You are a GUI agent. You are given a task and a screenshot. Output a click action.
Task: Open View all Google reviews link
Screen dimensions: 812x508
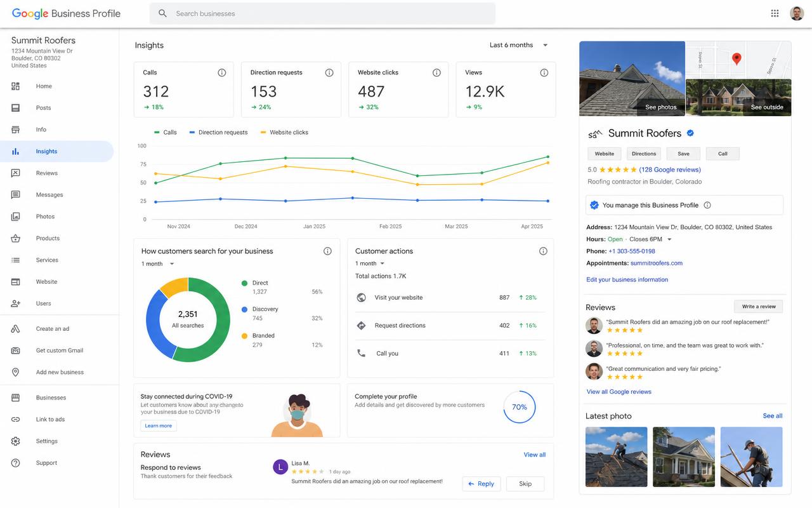[619, 392]
